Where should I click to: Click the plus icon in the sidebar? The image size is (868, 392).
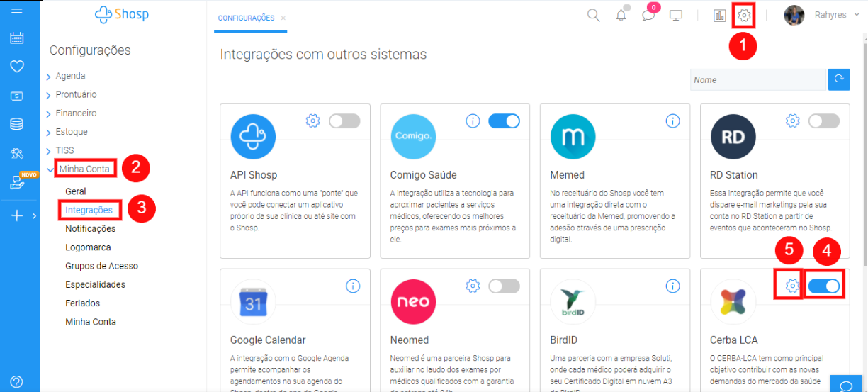coord(18,215)
